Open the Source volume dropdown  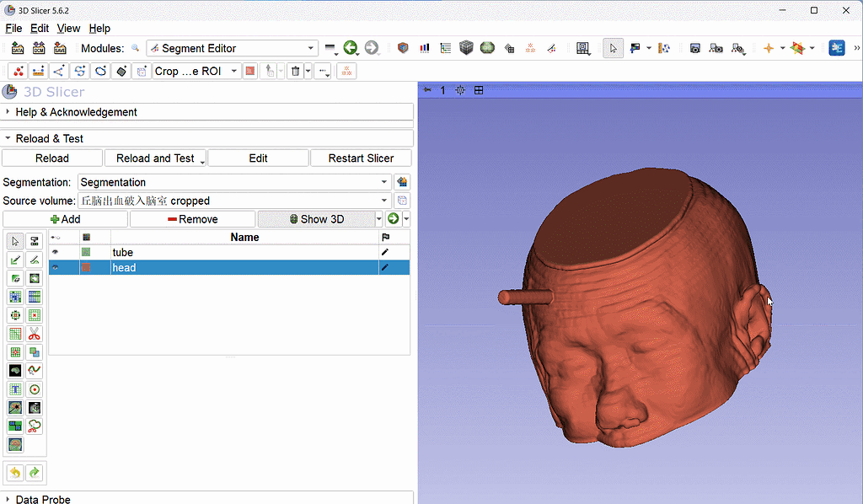tap(234, 201)
